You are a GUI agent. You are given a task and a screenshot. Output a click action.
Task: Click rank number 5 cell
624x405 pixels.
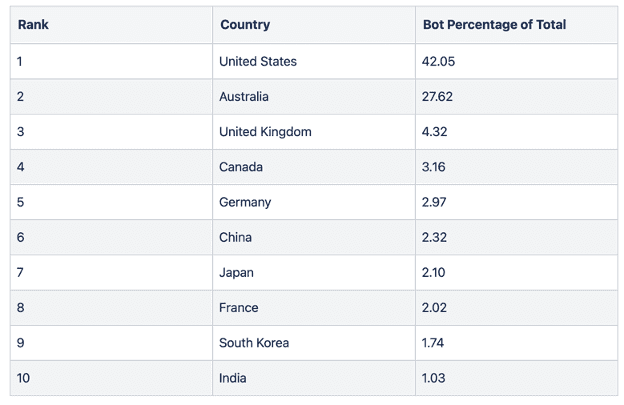111,202
